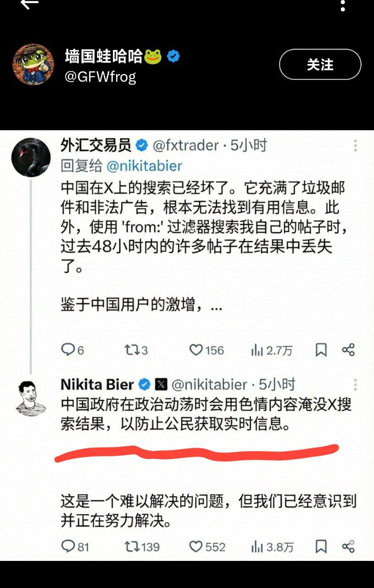This screenshot has height=588, width=374.
Task: Reply to Nikita Bier's post with 81 comments
Action: [75, 547]
